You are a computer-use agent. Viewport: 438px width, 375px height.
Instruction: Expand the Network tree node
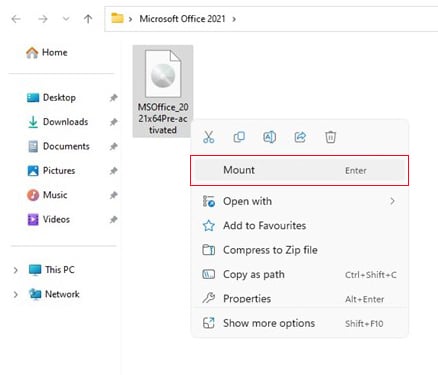click(x=15, y=294)
